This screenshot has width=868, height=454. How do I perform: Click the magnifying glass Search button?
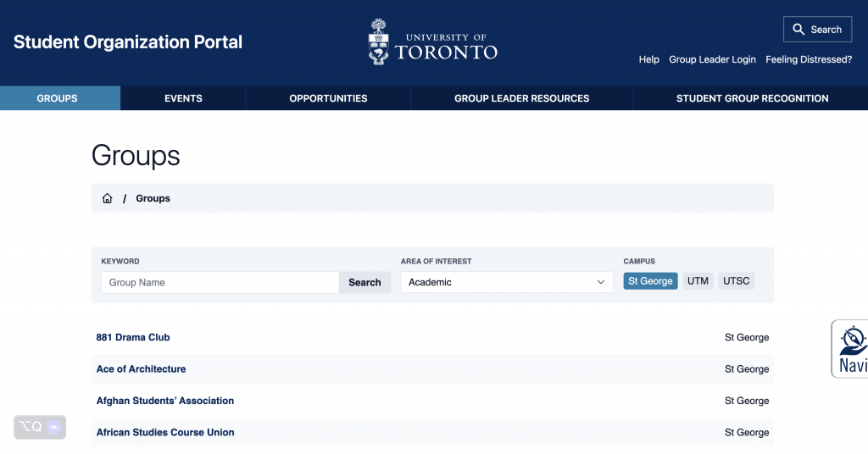pos(817,30)
